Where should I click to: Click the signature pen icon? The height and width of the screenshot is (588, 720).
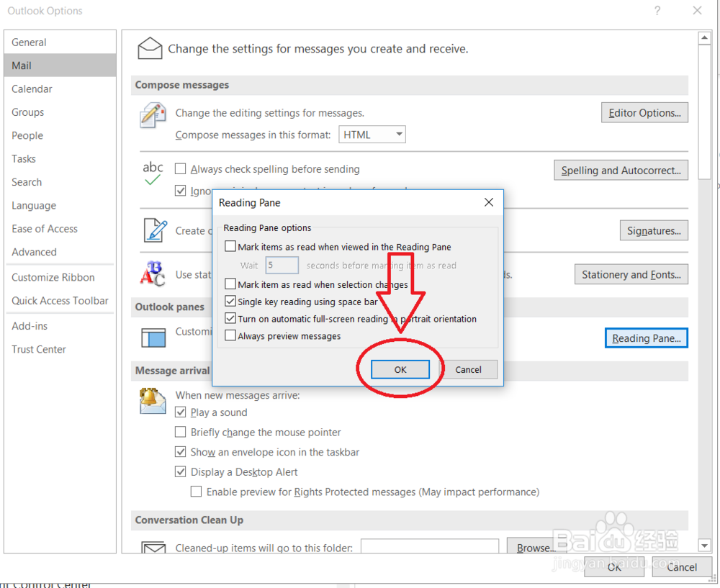(x=156, y=230)
